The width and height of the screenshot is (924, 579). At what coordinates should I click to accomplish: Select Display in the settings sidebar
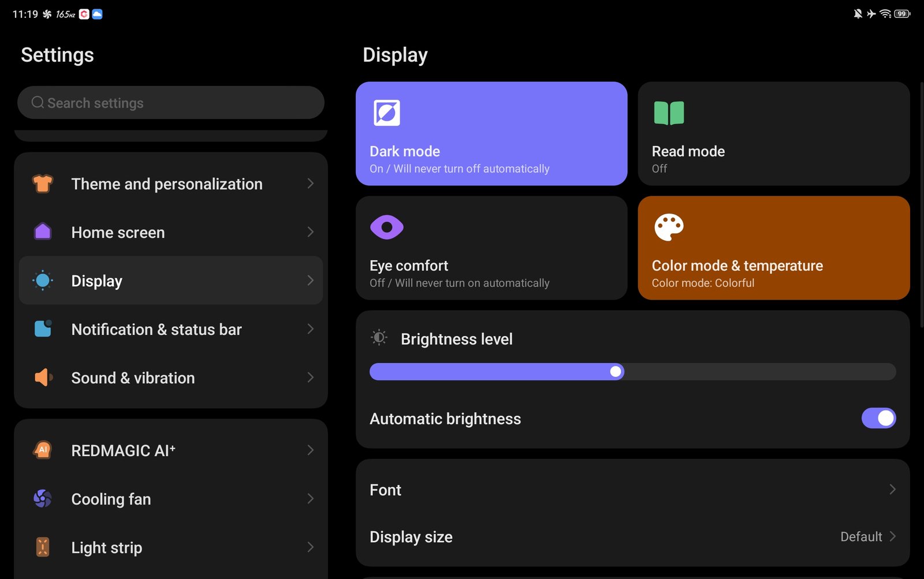coord(170,281)
